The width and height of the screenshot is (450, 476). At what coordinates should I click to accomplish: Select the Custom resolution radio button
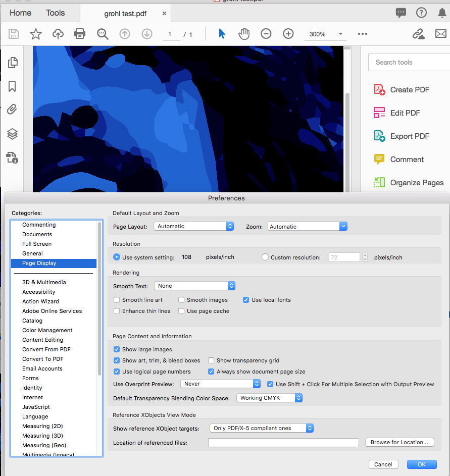pyautogui.click(x=265, y=257)
